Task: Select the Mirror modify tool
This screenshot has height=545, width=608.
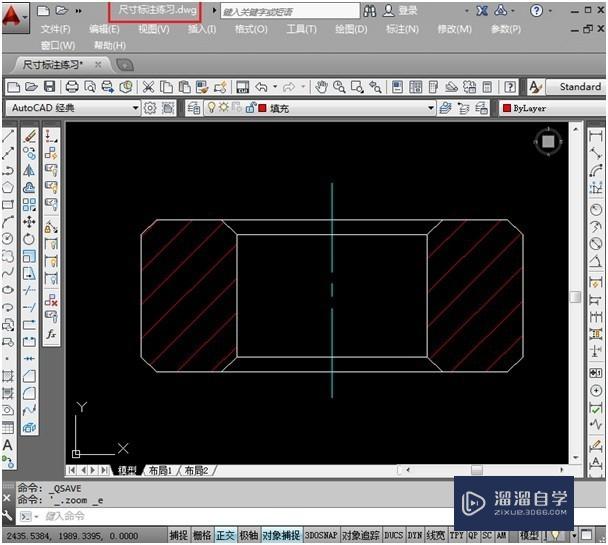Action: [29, 170]
